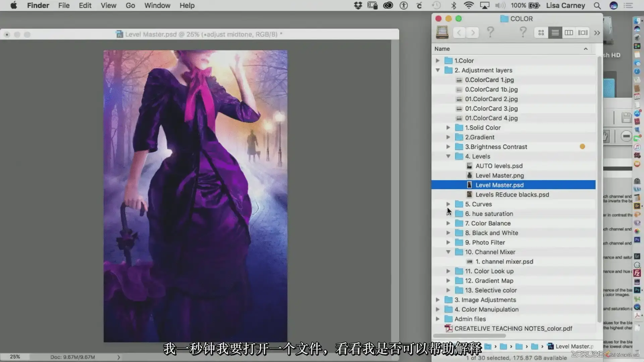
Task: Click the Finder back navigation arrow
Action: point(459,33)
